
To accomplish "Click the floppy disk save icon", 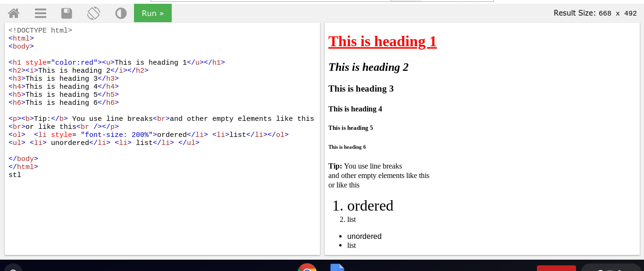I will pos(67,13).
